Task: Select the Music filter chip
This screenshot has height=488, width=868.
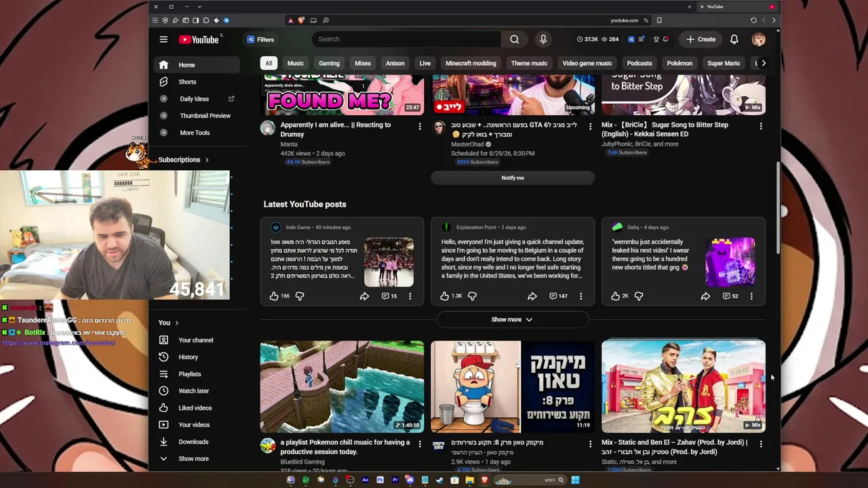Action: pos(296,63)
